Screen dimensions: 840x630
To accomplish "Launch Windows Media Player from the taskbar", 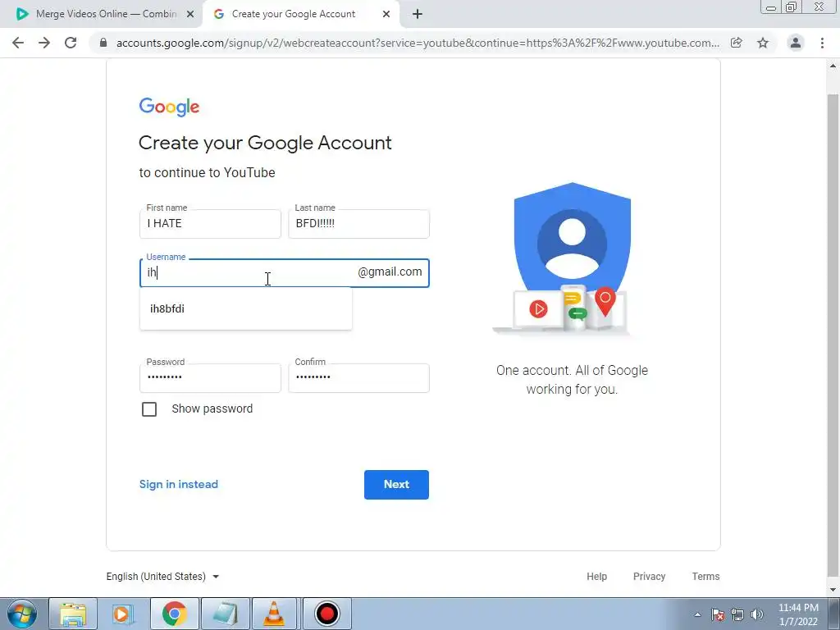I will tap(123, 614).
